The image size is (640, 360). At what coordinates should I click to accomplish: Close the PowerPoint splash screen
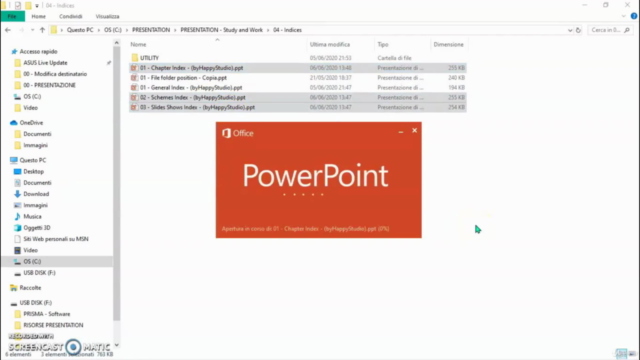tap(414, 131)
